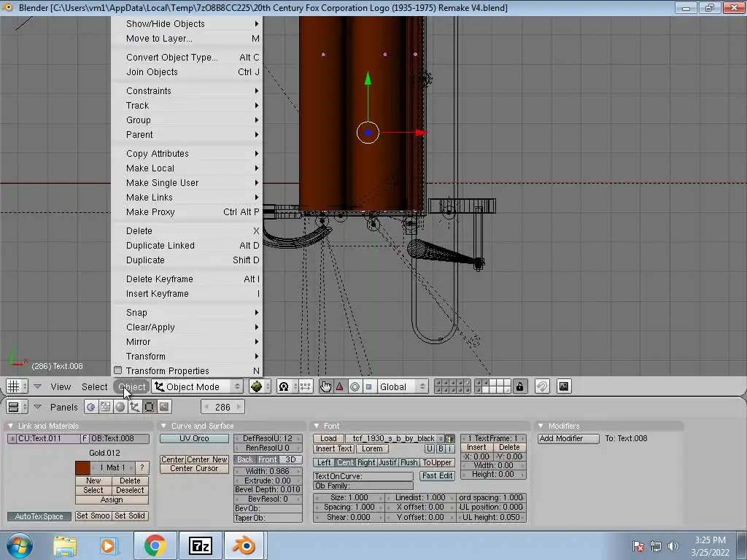Viewport: 747px width, 560px height.
Task: Adjust the Font Size value slider
Action: pos(349,497)
